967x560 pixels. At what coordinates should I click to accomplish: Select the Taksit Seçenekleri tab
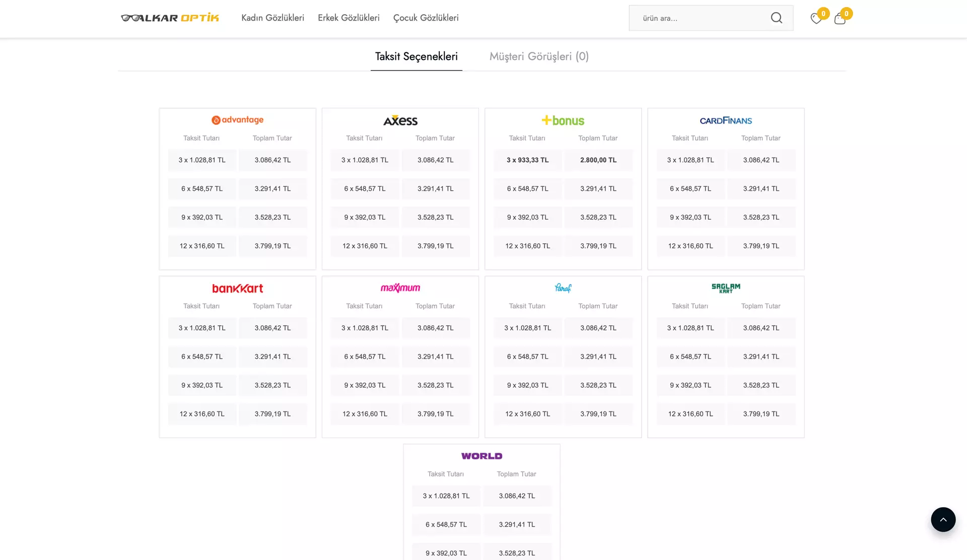(x=416, y=56)
